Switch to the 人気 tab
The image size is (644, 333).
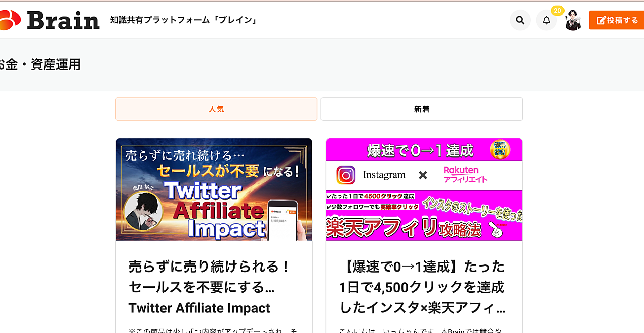pos(216,109)
